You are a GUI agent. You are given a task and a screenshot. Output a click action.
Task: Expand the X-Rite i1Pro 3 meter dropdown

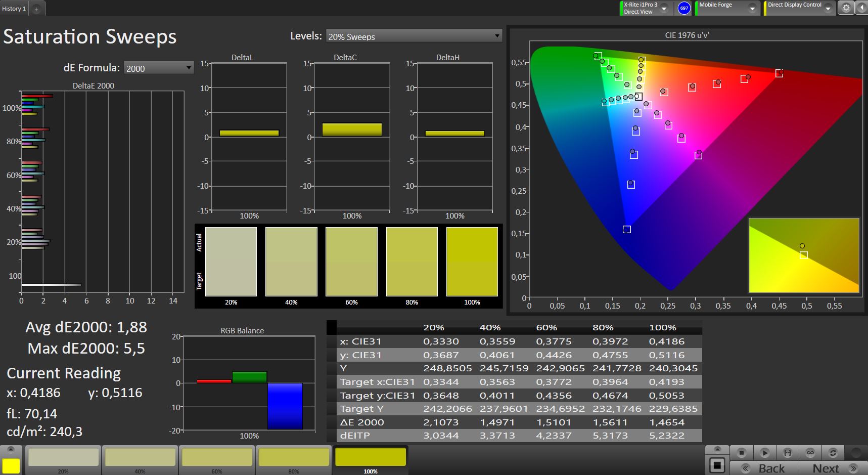664,9
